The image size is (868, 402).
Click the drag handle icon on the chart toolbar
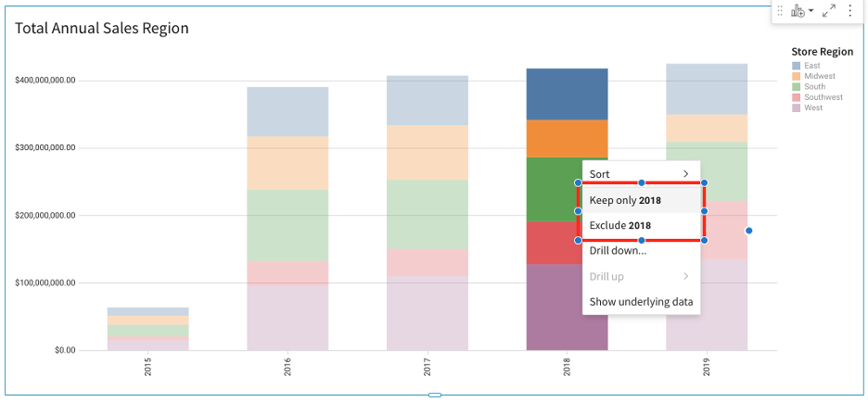780,11
